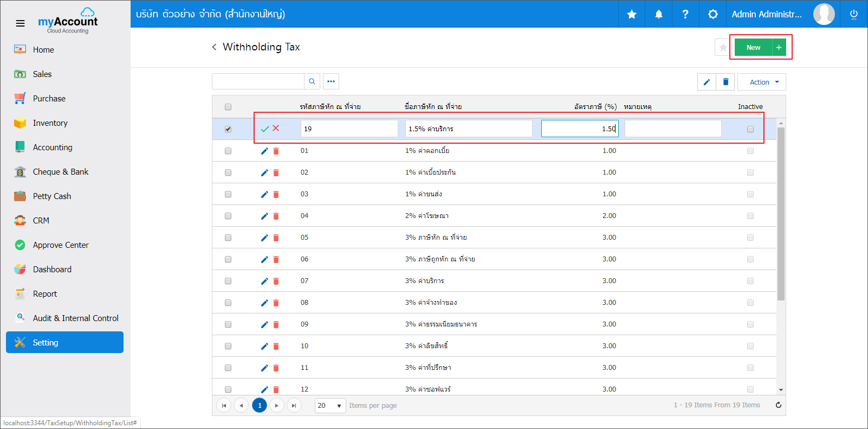This screenshot has height=429, width=868.
Task: Click the favorites star in top bar
Action: (x=632, y=14)
